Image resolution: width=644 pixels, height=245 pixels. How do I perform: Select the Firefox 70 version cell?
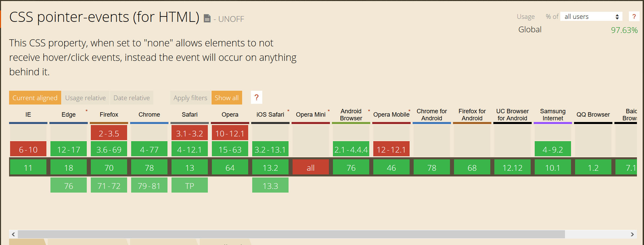pos(109,167)
